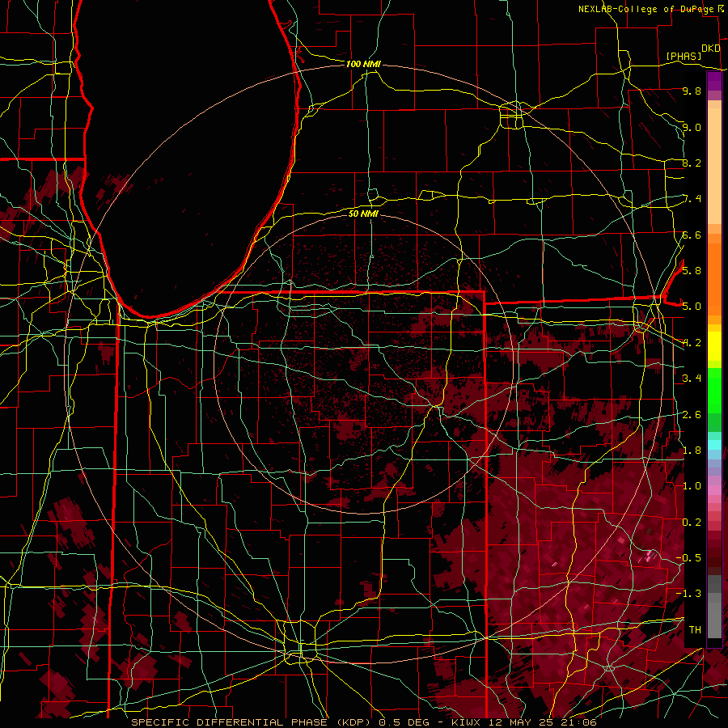Screen dimensions: 728x728
Task: Click the Specific Differential Phase caption text
Action: click(364, 722)
